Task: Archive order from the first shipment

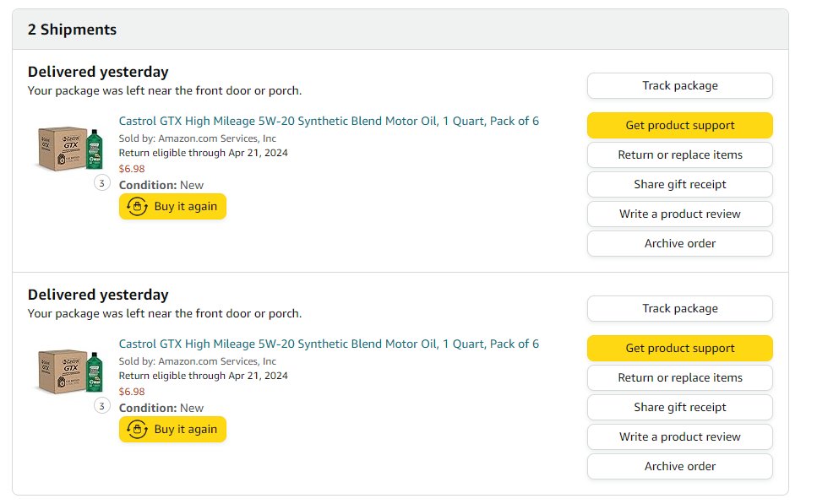Action: [x=679, y=244]
